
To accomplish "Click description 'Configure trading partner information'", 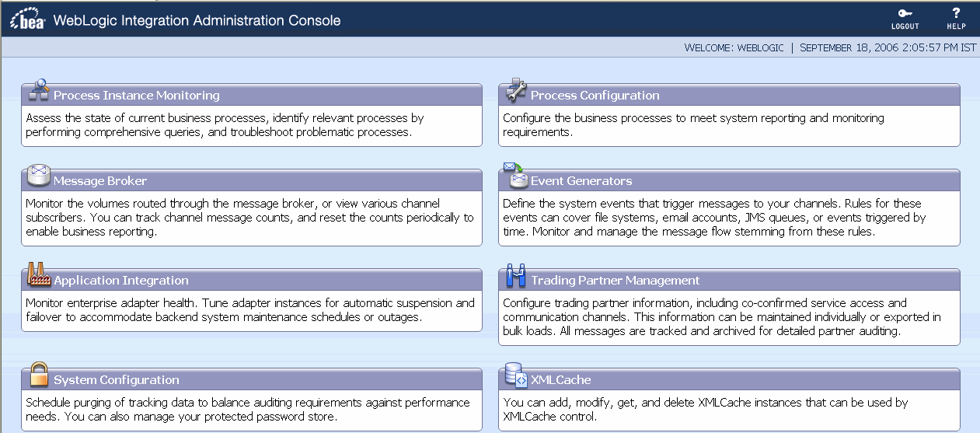I will click(722, 317).
